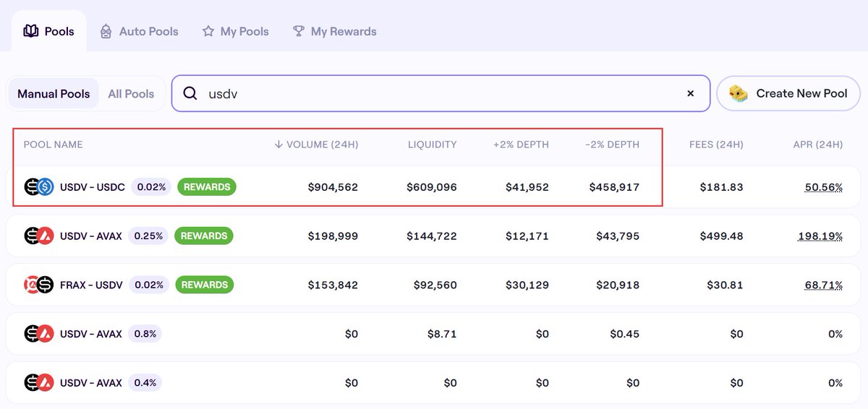This screenshot has height=409, width=868.
Task: Click REWARDS badge on USDV - USDC
Action: [207, 187]
